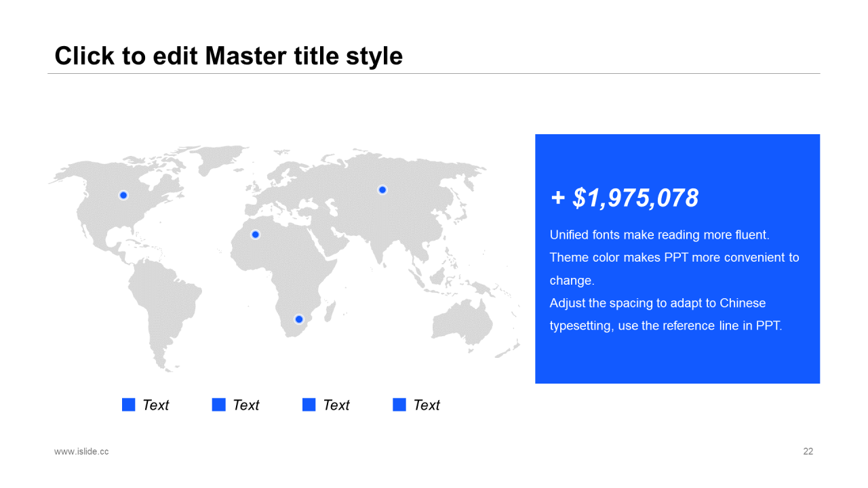Click the first blue legend square

coord(128,405)
